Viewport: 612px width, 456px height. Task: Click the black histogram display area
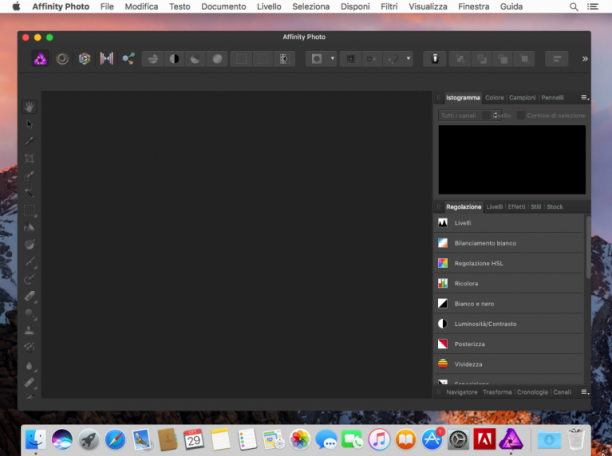coord(512,159)
